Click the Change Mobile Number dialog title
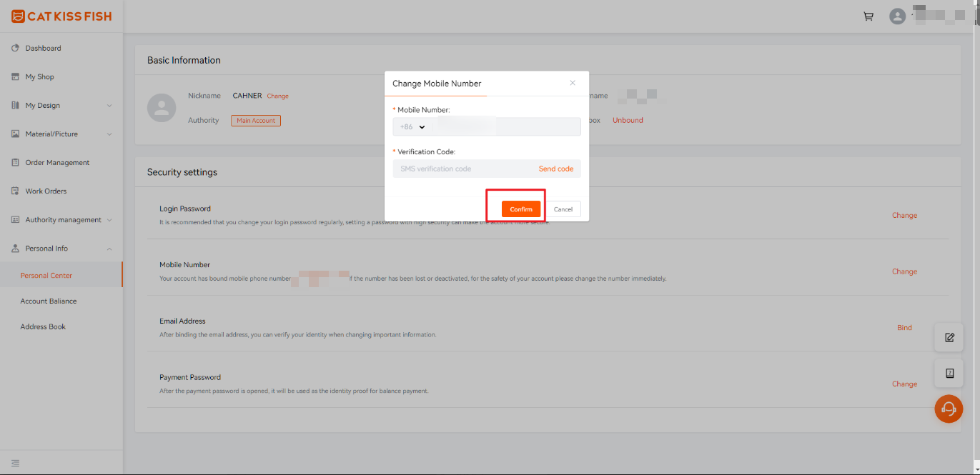This screenshot has height=475, width=980. 437,84
